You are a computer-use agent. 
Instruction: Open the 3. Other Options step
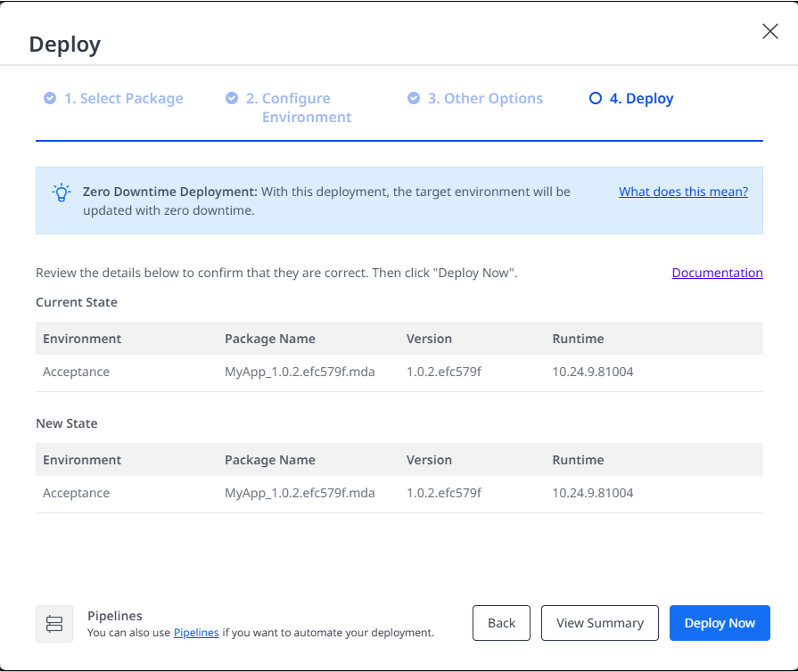485,98
